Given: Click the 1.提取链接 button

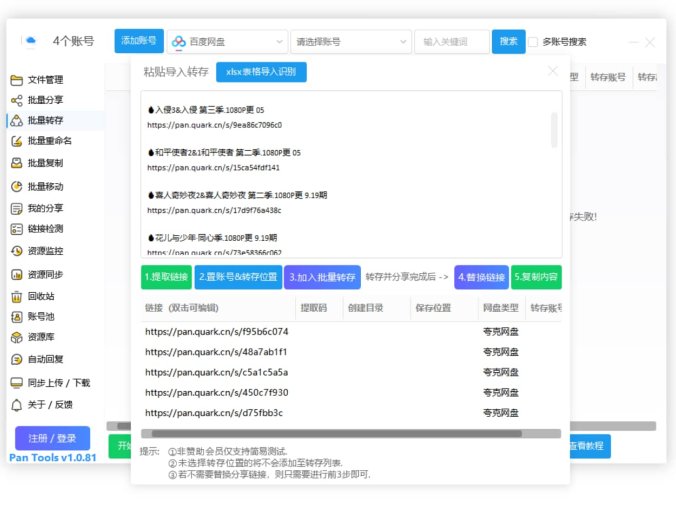Looking at the screenshot, I should coord(166,277).
